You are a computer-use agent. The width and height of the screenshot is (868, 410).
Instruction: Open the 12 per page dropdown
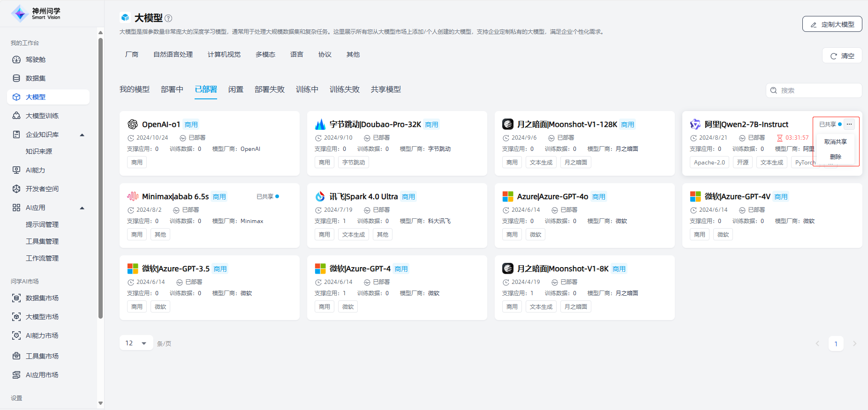point(136,343)
